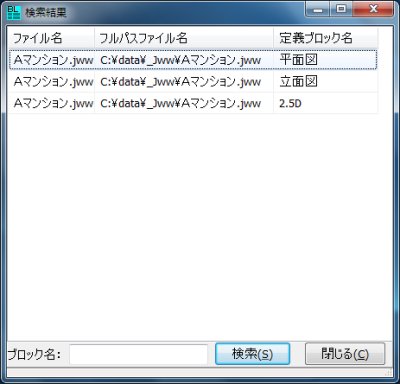
Task: Select the row with block 平面図
Action: [x=193, y=60]
